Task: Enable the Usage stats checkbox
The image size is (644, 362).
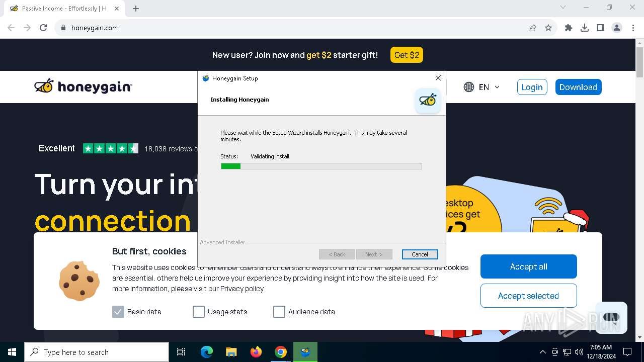Action: point(198,312)
